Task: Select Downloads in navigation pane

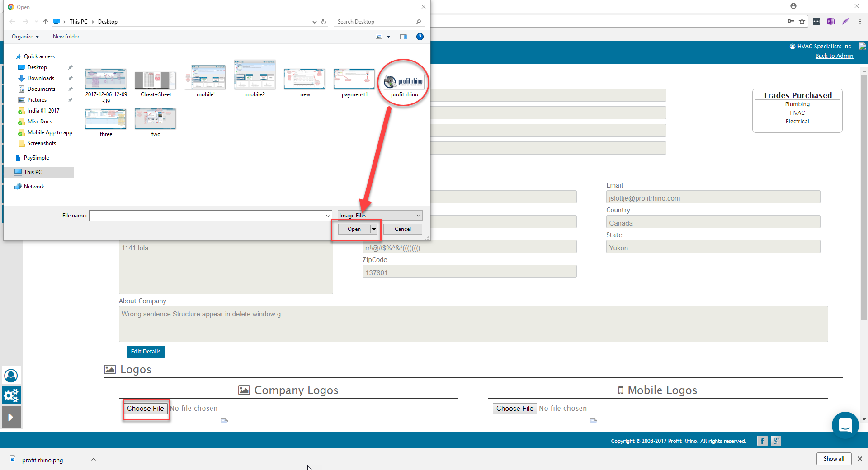Action: (41, 78)
